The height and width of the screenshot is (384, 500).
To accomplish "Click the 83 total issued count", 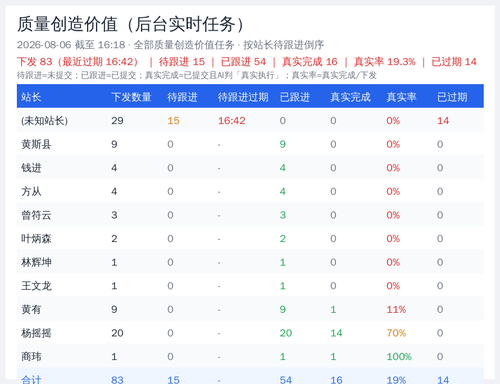I will pos(117,380).
